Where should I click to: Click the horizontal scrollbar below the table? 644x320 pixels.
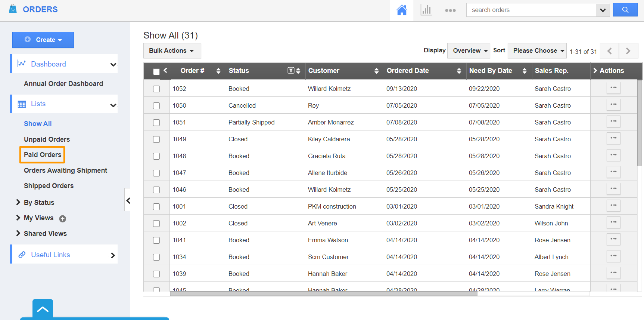click(x=323, y=294)
